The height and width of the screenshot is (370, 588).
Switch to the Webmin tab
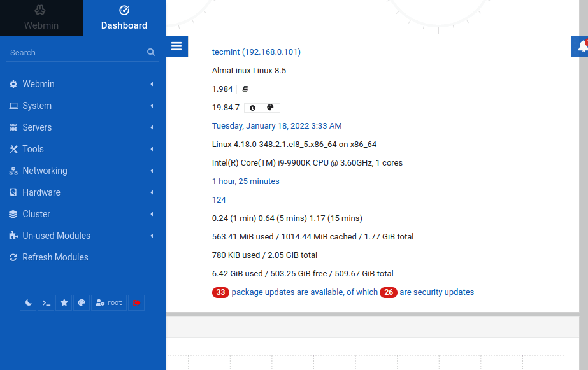coord(41,18)
